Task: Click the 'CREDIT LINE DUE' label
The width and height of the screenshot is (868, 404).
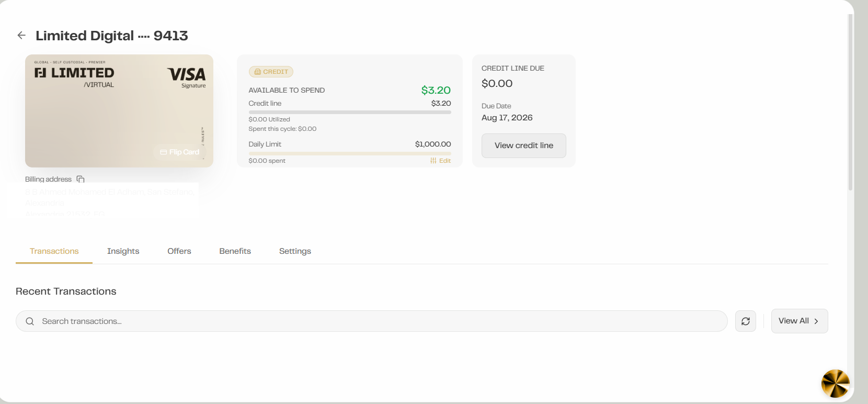Action: click(513, 69)
